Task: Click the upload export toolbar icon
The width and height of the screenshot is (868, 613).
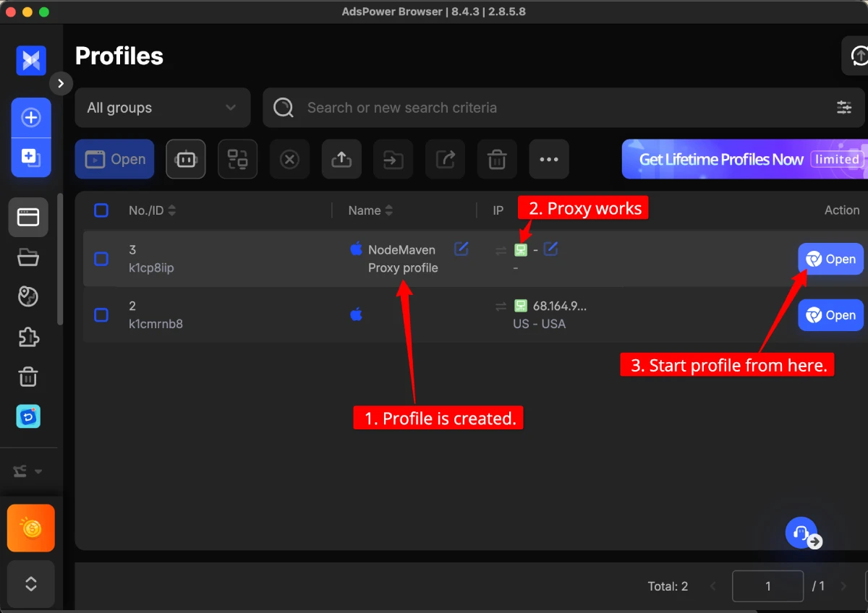Action: coord(341,159)
